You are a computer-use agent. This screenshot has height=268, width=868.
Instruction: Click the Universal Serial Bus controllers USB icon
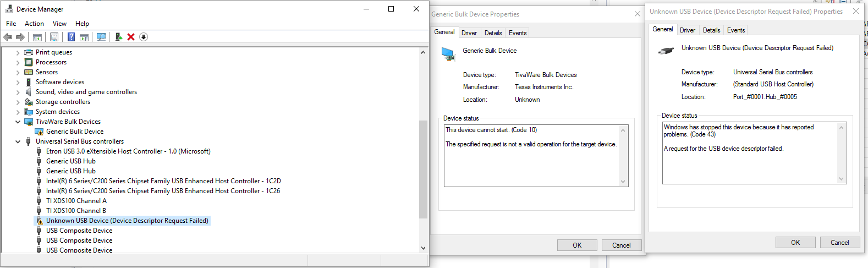pyautogui.click(x=29, y=141)
